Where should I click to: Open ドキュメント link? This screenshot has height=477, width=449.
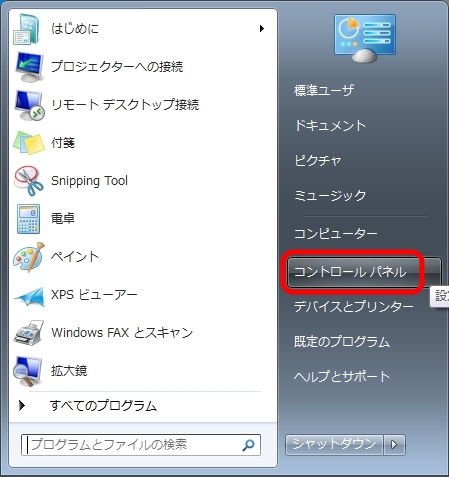click(x=330, y=126)
